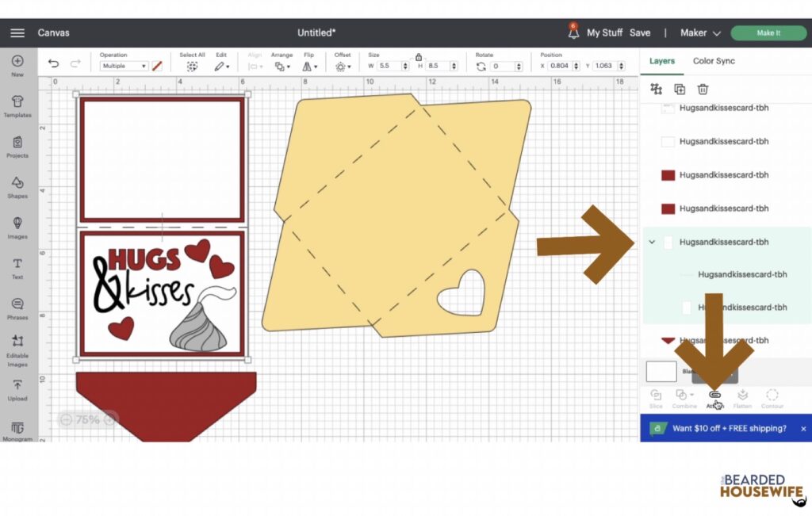Open the main hamburger menu
This screenshot has width=812, height=516.
click(x=17, y=32)
